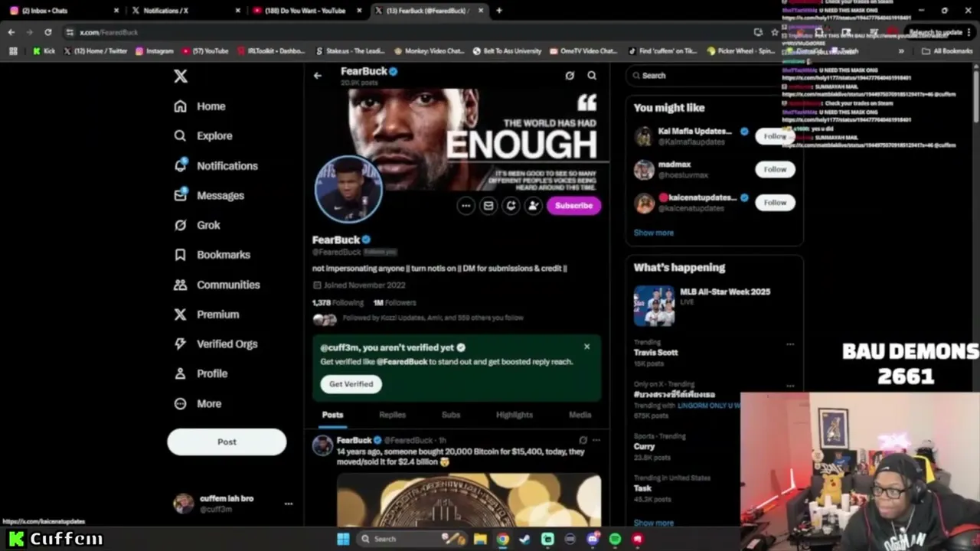Switch to the Media tab

[580, 415]
